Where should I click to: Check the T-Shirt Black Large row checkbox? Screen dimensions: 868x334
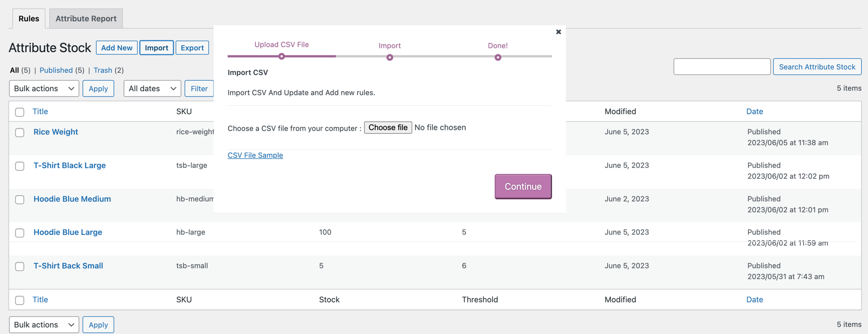(x=20, y=166)
